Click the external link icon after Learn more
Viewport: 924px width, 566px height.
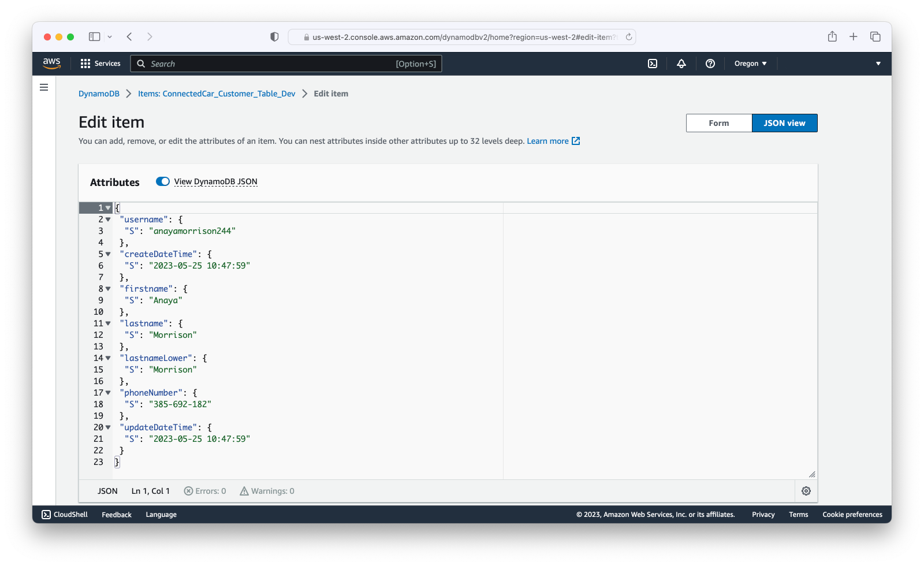click(576, 141)
